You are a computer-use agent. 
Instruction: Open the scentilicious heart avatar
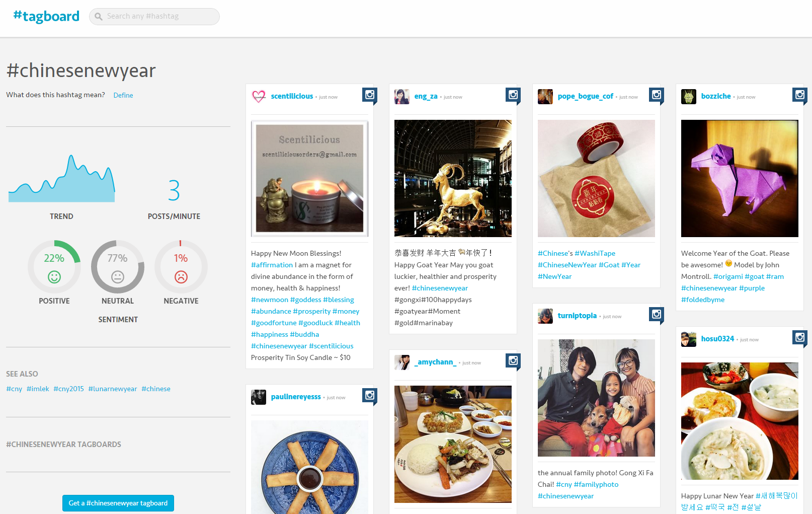point(259,96)
